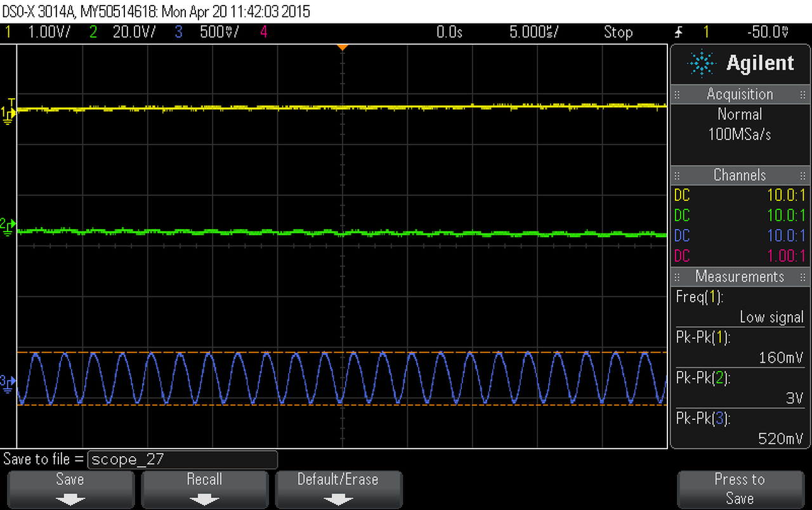Image resolution: width=812 pixels, height=510 pixels.
Task: Click the blue channel 3 DC 10.0:1 row
Action: pyautogui.click(x=740, y=236)
